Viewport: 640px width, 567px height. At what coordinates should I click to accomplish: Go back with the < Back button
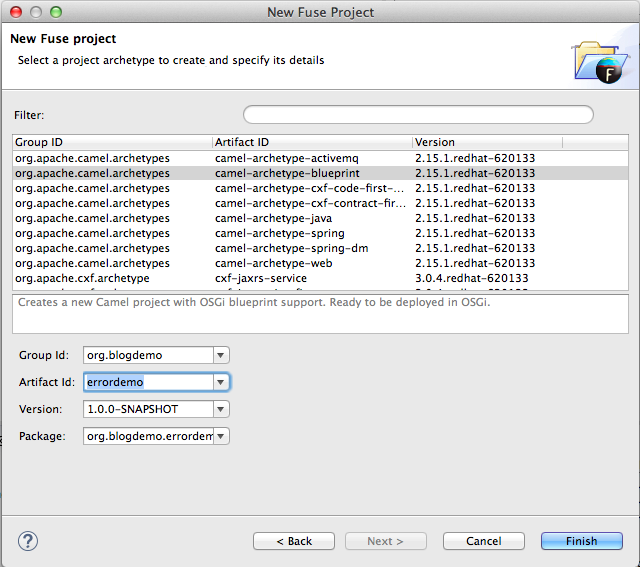[x=294, y=541]
